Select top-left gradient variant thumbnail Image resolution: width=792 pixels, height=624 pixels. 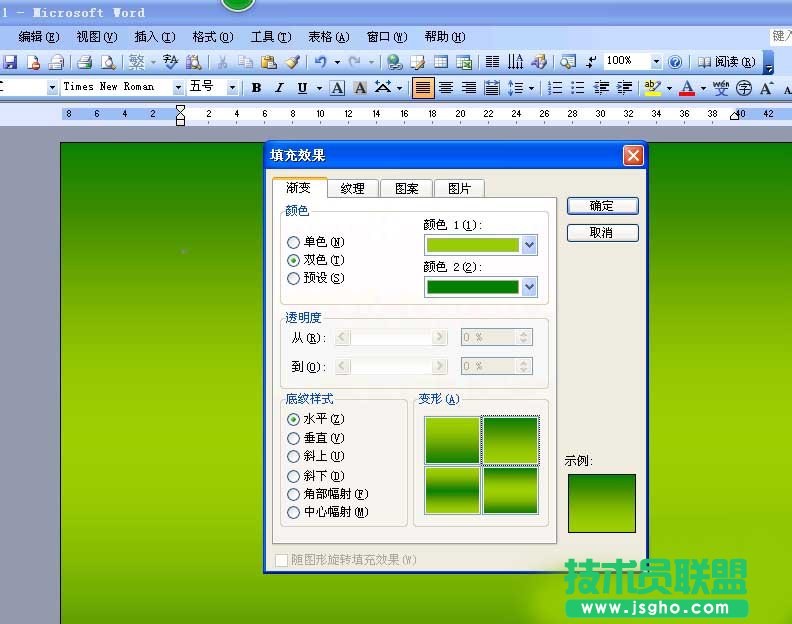point(452,440)
